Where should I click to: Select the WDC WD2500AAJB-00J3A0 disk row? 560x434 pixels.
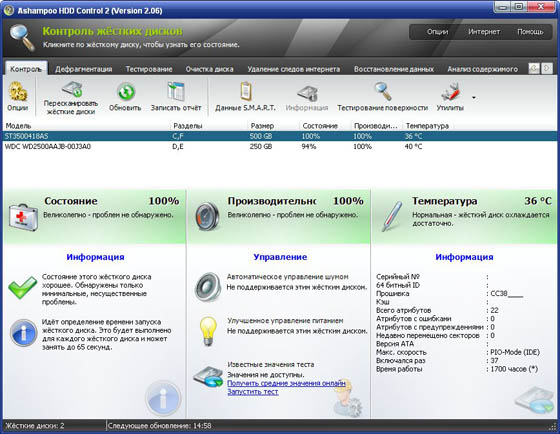(x=280, y=146)
